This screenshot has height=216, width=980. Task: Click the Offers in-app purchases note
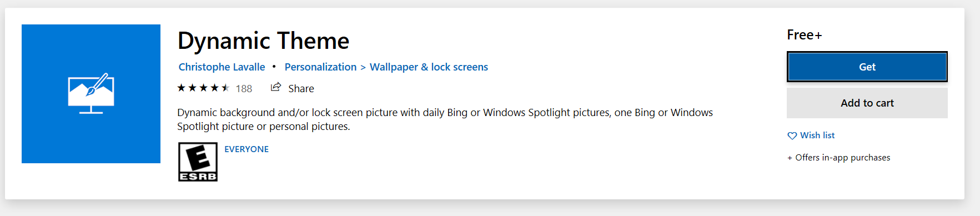[838, 158]
